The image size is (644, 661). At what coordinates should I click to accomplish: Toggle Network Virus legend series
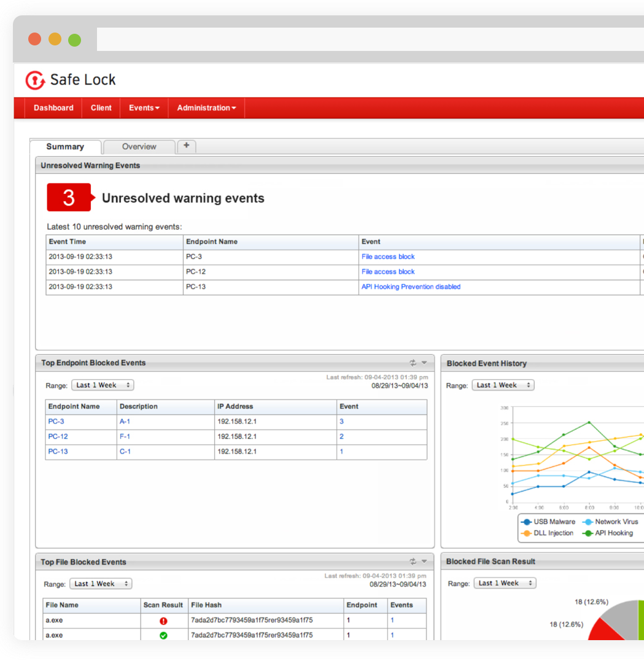pyautogui.click(x=610, y=522)
